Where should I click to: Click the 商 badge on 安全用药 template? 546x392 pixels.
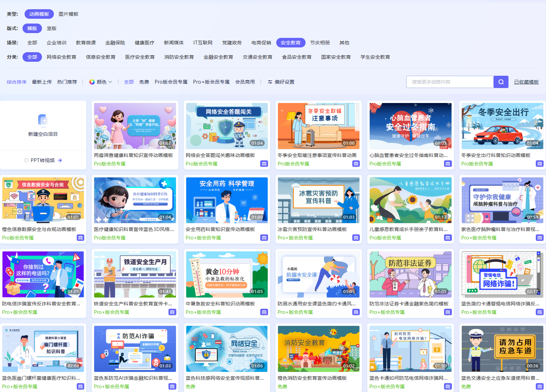tap(264, 237)
